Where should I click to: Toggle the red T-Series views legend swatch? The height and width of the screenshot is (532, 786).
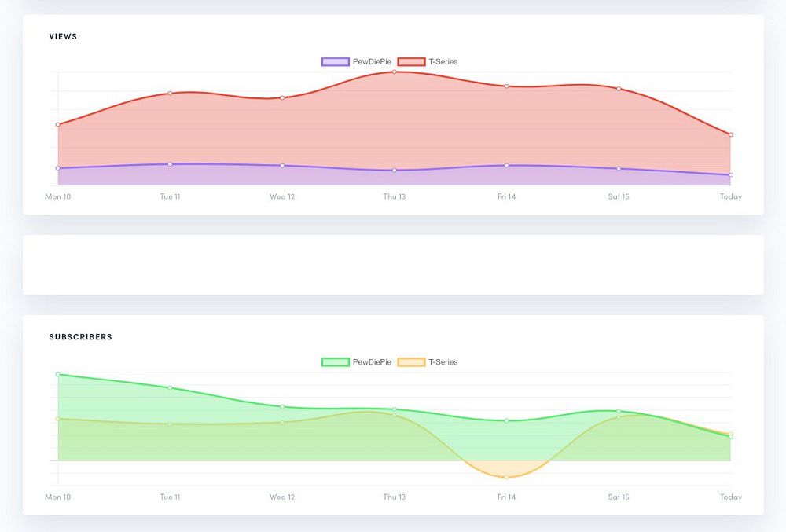click(x=412, y=61)
